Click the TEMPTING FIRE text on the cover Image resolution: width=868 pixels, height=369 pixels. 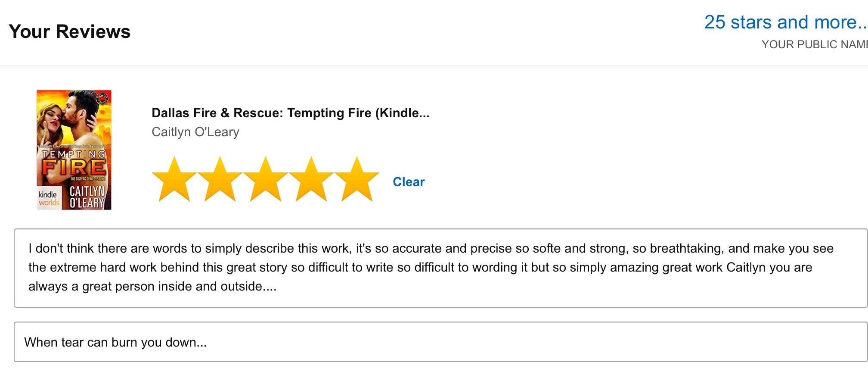[74, 163]
